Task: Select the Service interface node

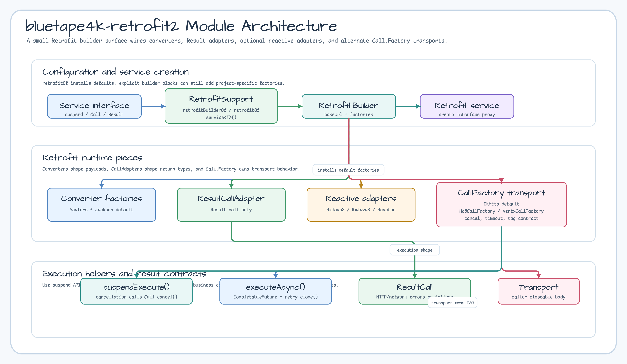Action: 94,106
